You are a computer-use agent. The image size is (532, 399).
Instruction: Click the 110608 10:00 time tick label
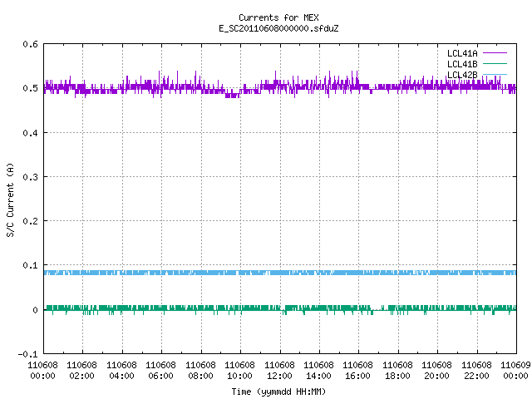239,370
